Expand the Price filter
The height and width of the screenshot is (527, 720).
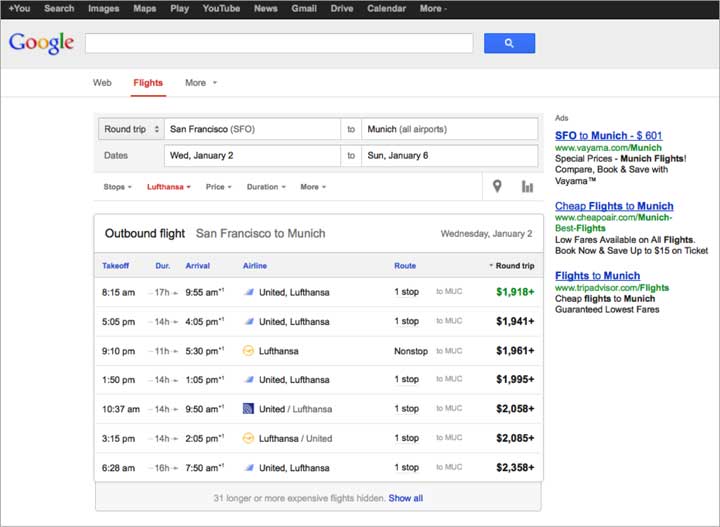219,187
